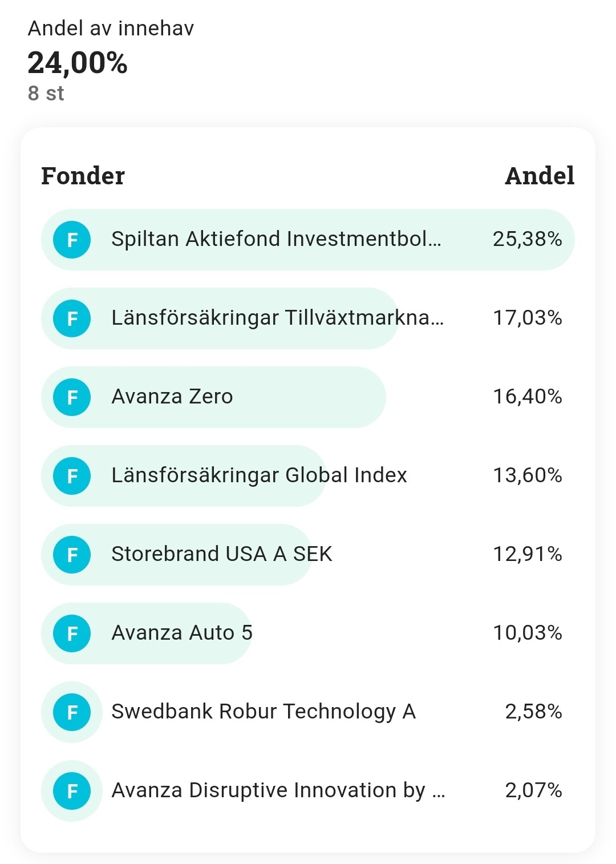
Task: Tap the F icon beside Swedbank Robur Technology A
Action: click(72, 712)
